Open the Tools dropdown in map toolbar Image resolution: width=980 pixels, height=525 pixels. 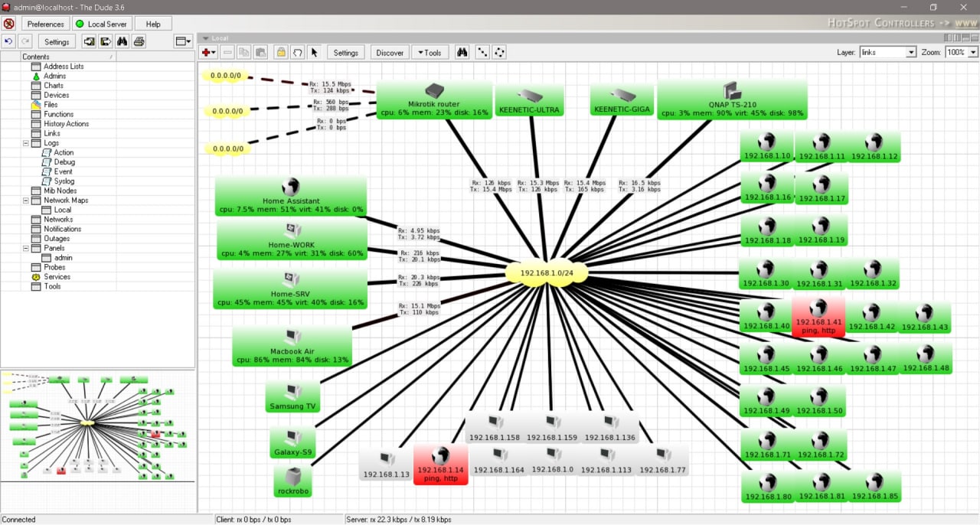pyautogui.click(x=430, y=53)
